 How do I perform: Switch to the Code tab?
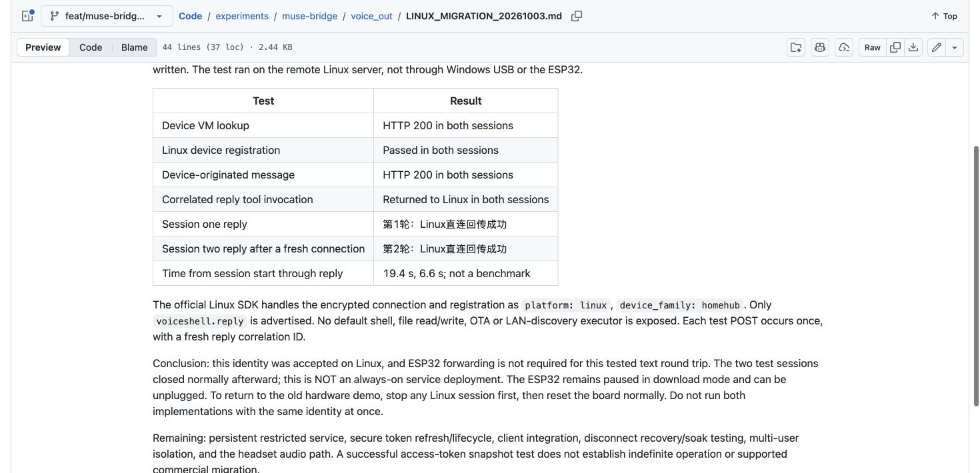[x=91, y=47]
